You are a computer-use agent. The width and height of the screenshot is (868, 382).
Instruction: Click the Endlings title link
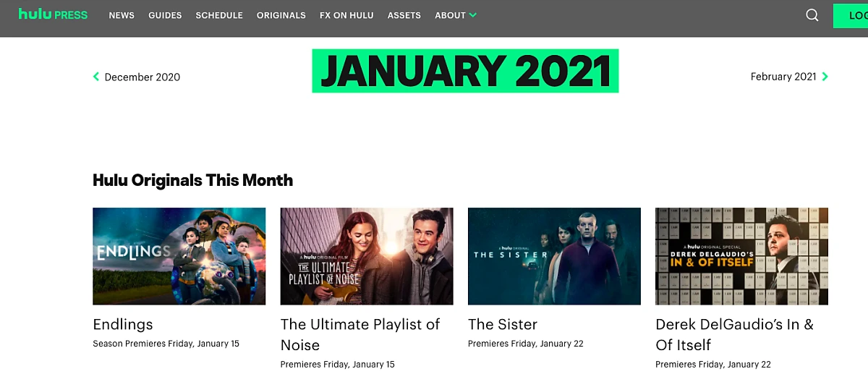click(123, 324)
